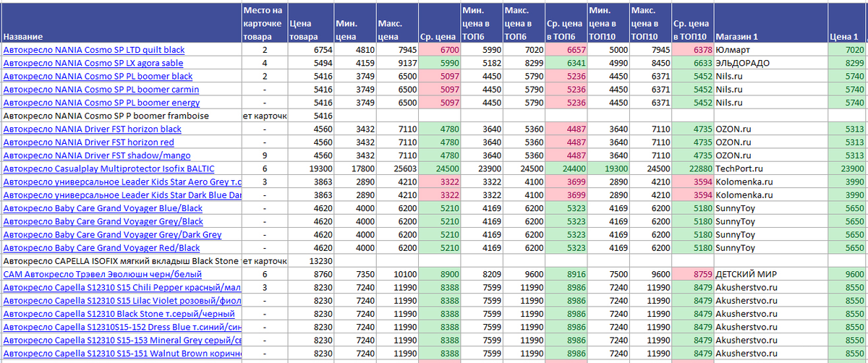Select the store cell 'ДЕТСКИЙ МИР'
Viewport: 868px width, 363px height.
click(x=770, y=274)
